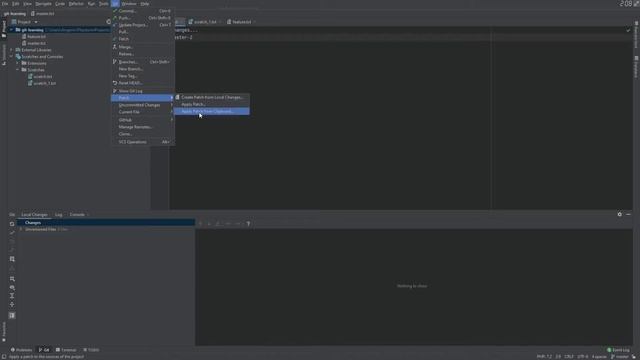This screenshot has width=640, height=360.
Task: Hide the Git tool window
Action: pos(628,214)
